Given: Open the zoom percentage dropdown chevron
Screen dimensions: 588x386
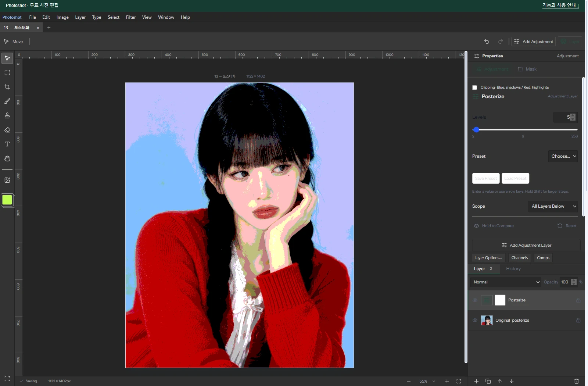Looking at the screenshot, I should tap(434, 381).
